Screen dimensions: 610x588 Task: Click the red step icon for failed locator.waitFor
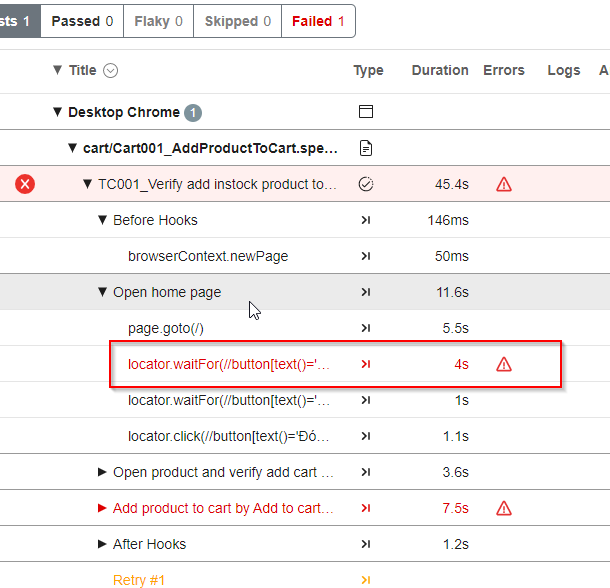(366, 364)
